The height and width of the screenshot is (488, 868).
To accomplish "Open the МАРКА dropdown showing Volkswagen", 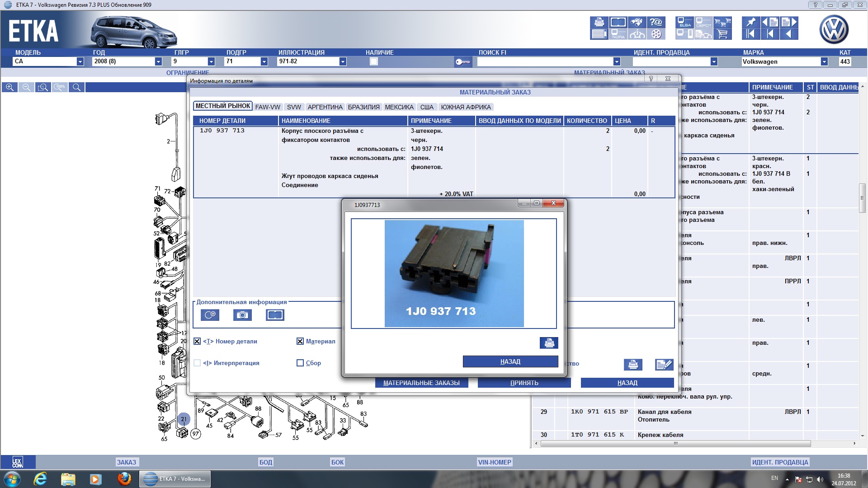I will (x=824, y=61).
